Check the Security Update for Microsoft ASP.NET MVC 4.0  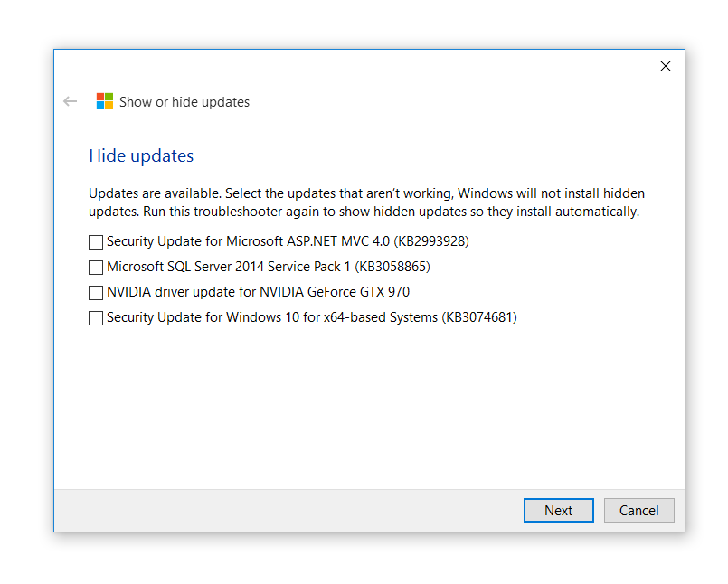[95, 241]
